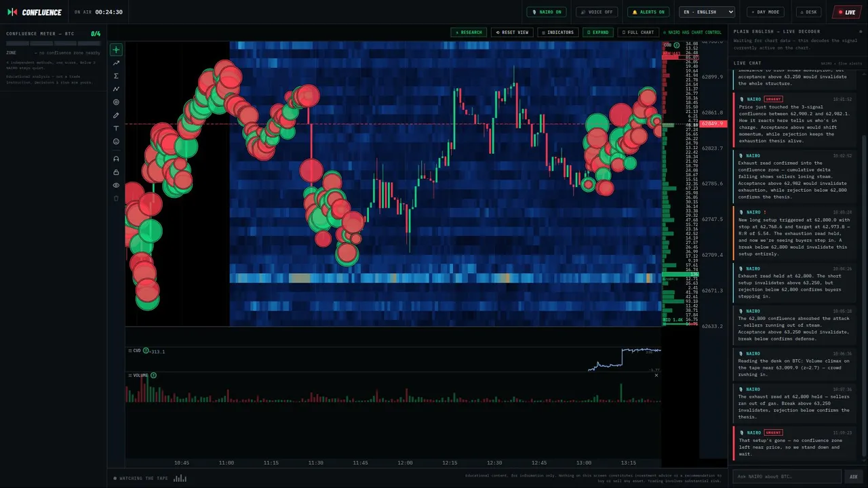Click the ASK button

tap(854, 476)
